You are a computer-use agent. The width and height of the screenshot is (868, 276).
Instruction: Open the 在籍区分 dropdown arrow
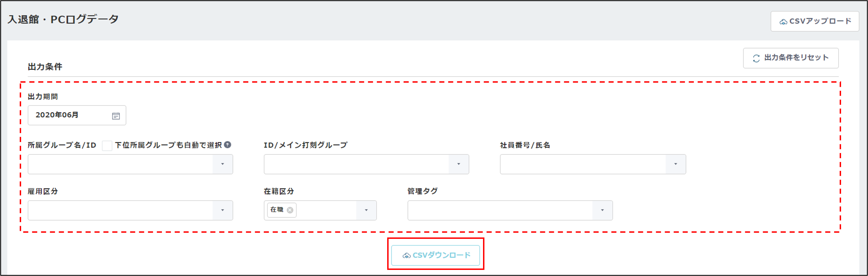click(x=366, y=210)
